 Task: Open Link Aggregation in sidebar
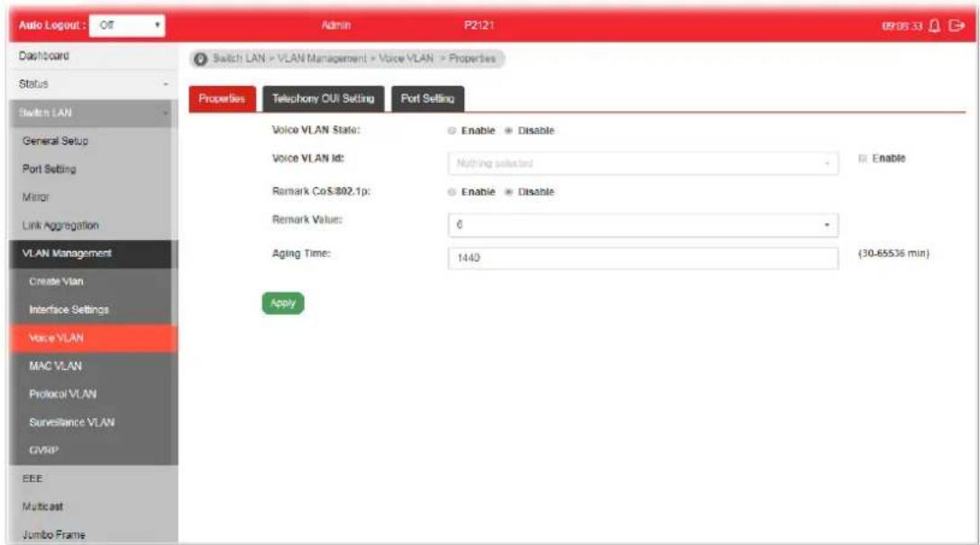coord(94,226)
